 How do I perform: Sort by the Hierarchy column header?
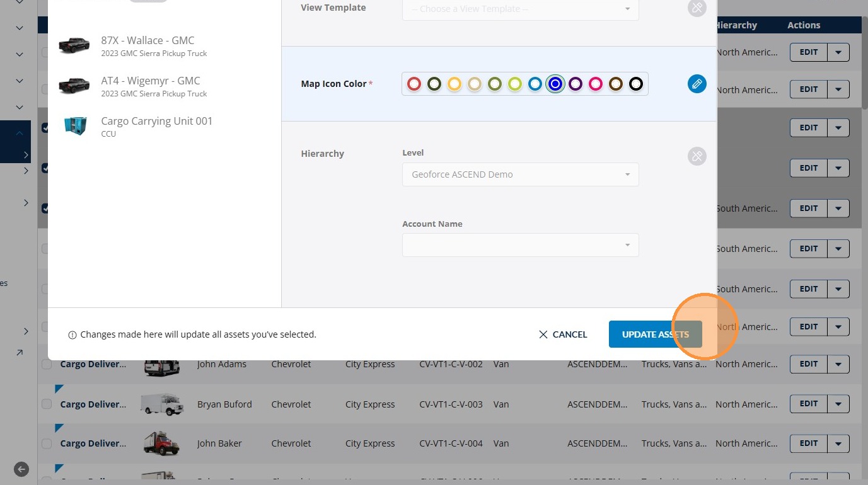pyautogui.click(x=736, y=25)
